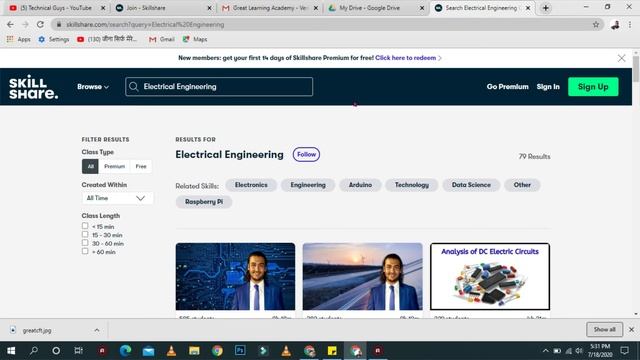Reload the page with refresh icon

coord(40,24)
